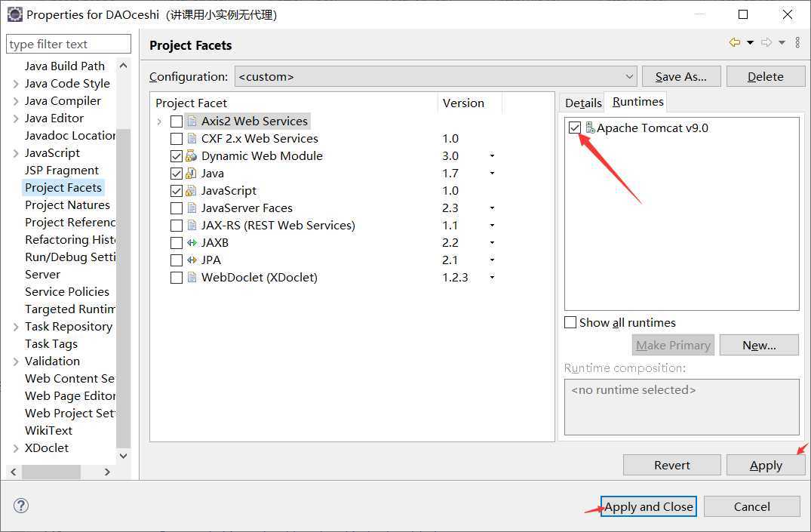Switch to the Runtimes tab
Image resolution: width=811 pixels, height=532 pixels.
(637, 102)
